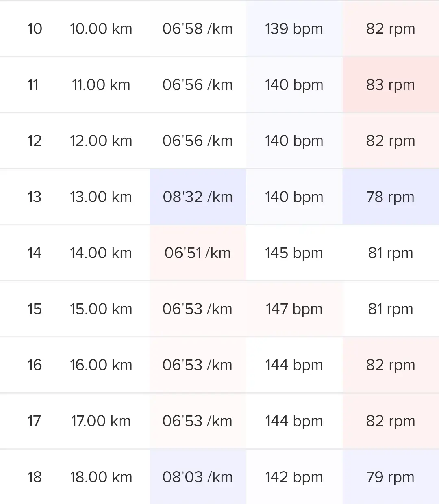Tap the 08'03 /km pace cell

point(198,477)
